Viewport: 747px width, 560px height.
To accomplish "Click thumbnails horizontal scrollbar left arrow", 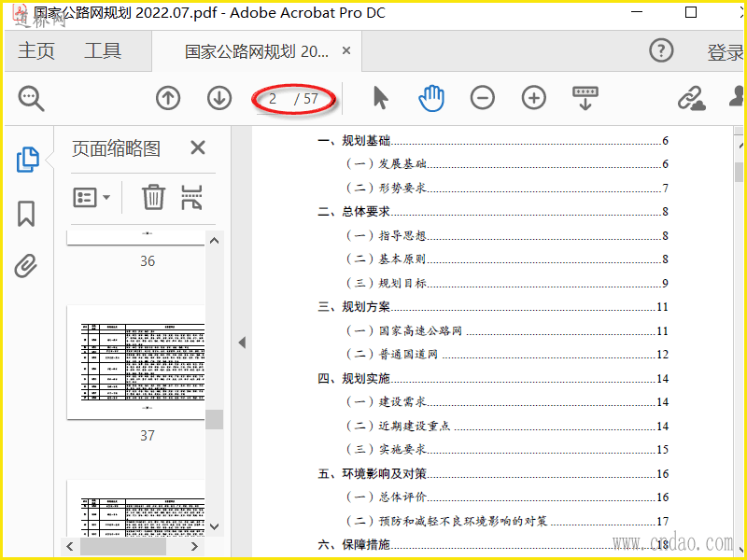I will [x=71, y=546].
